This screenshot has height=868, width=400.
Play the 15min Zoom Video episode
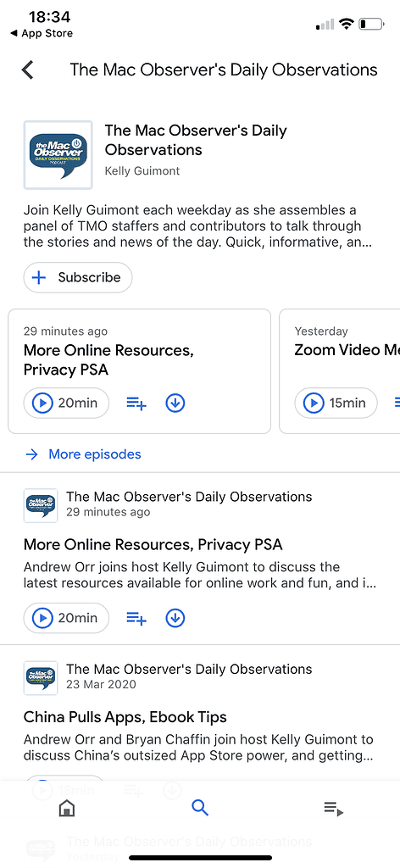[x=336, y=403]
